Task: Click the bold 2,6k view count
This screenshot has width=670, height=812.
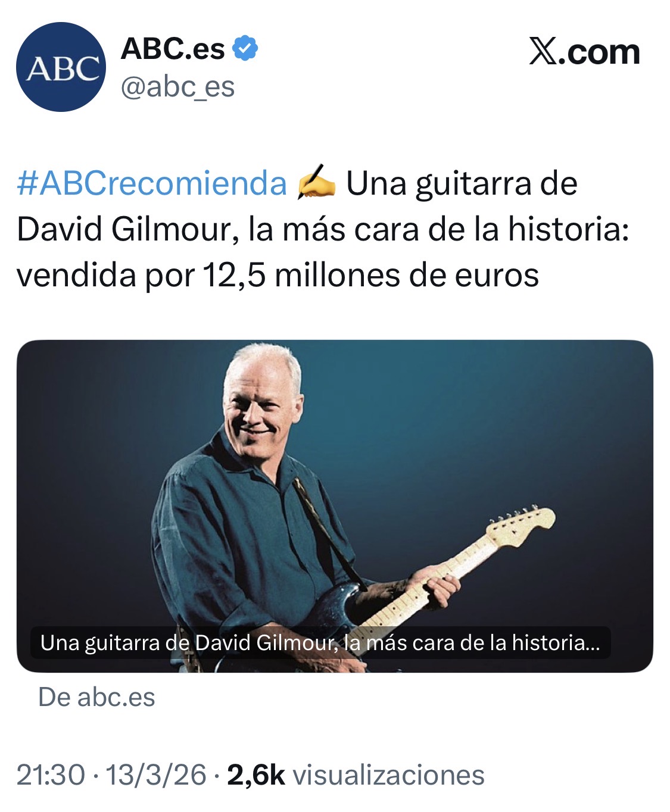Action: (x=256, y=775)
